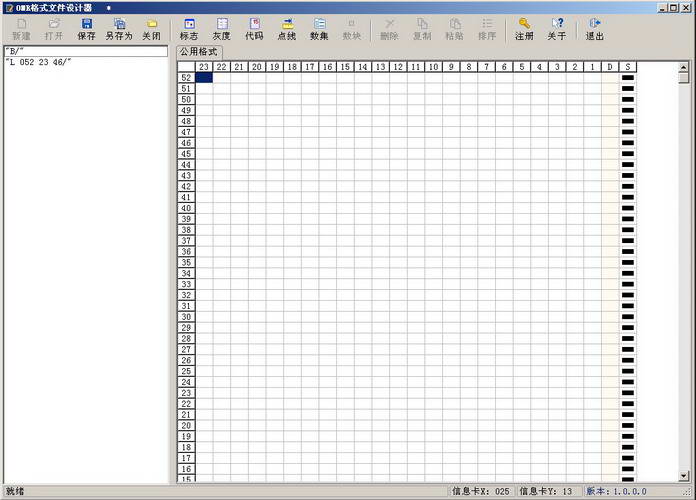Exit the program via 退出 icon
This screenshot has width=696, height=500.
pos(594,29)
